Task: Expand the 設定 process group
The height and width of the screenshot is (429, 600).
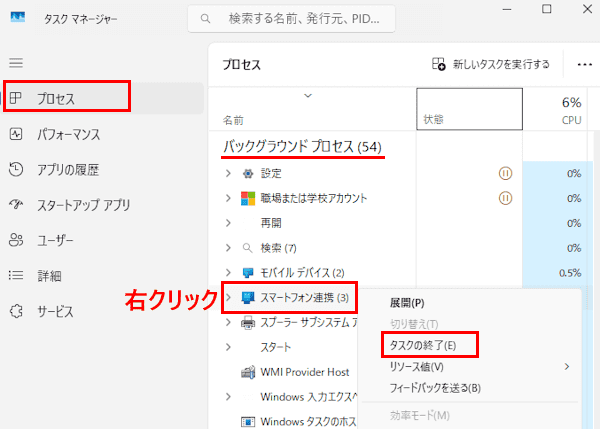Action: pyautogui.click(x=229, y=173)
